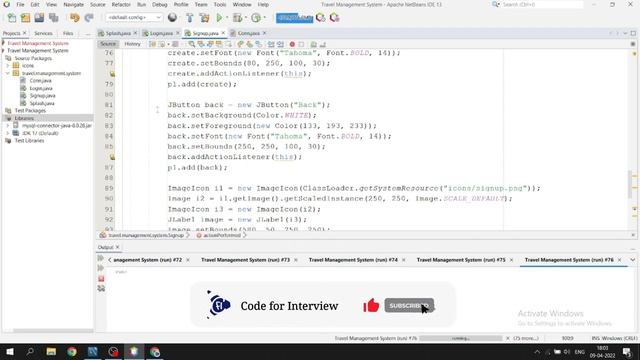Open the Refactor menu
The height and width of the screenshot is (360, 640).
[121, 4]
